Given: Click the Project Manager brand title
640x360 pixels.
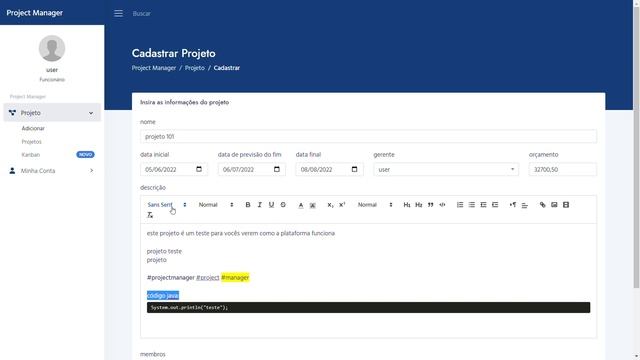Looking at the screenshot, I should [x=35, y=13].
